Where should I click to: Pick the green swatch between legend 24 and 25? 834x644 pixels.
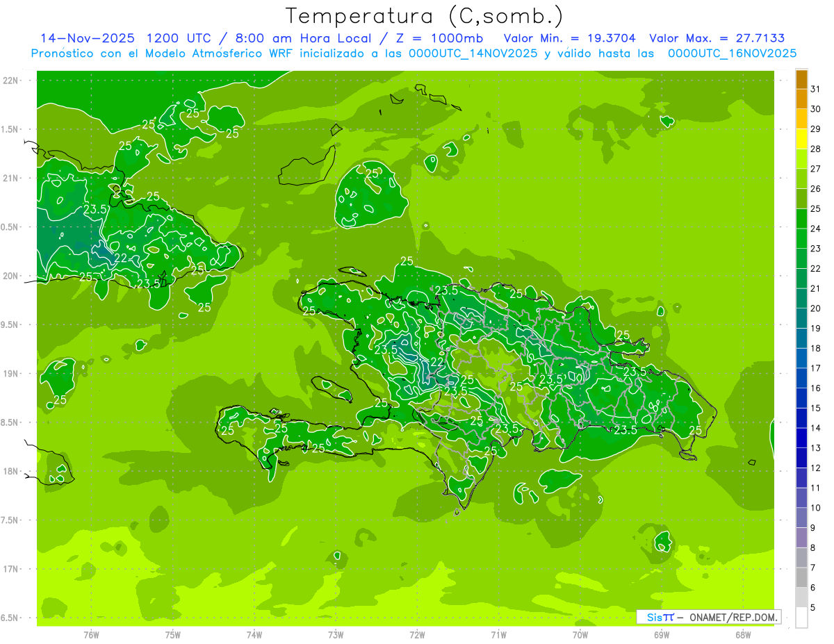(802, 219)
